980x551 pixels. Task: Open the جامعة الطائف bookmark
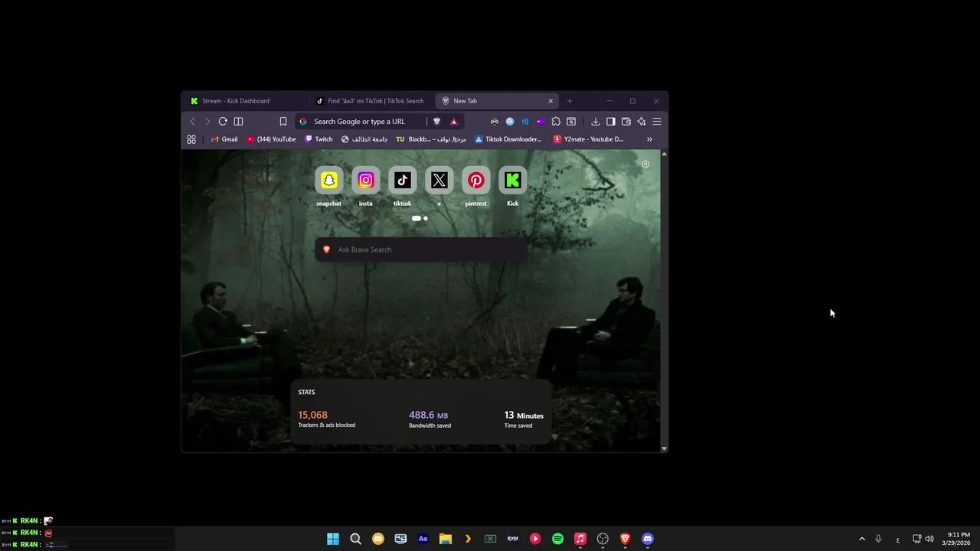(x=364, y=139)
